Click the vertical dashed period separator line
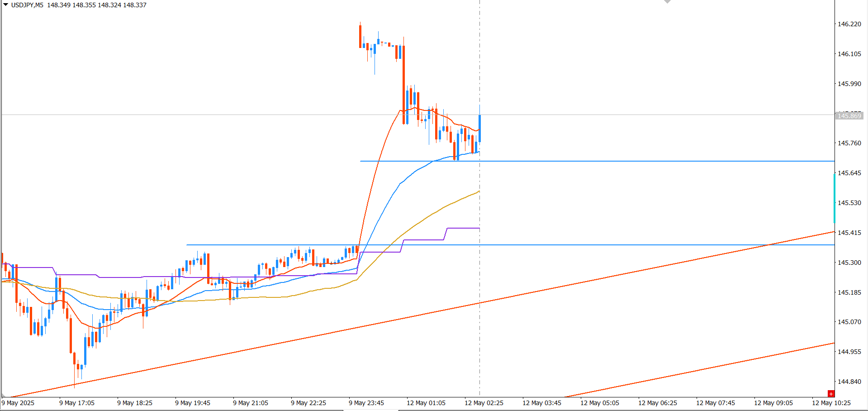This screenshot has height=411, width=868. [x=480, y=272]
